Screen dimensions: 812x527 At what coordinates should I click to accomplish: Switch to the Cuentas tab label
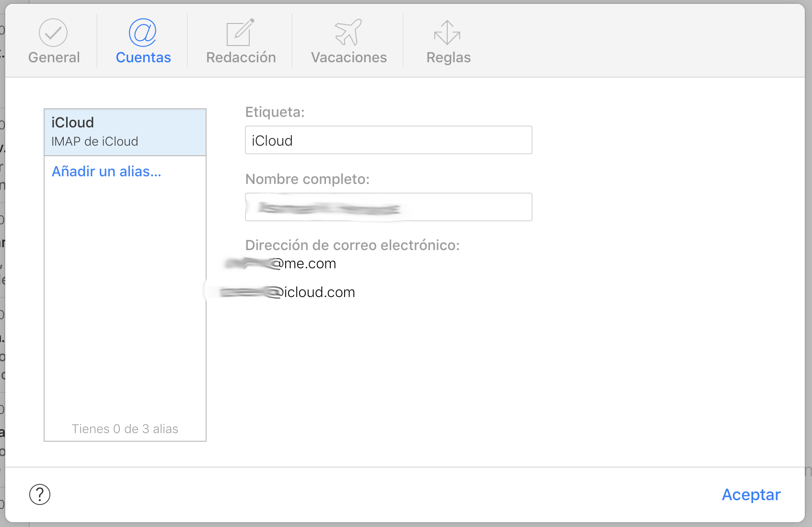click(143, 57)
